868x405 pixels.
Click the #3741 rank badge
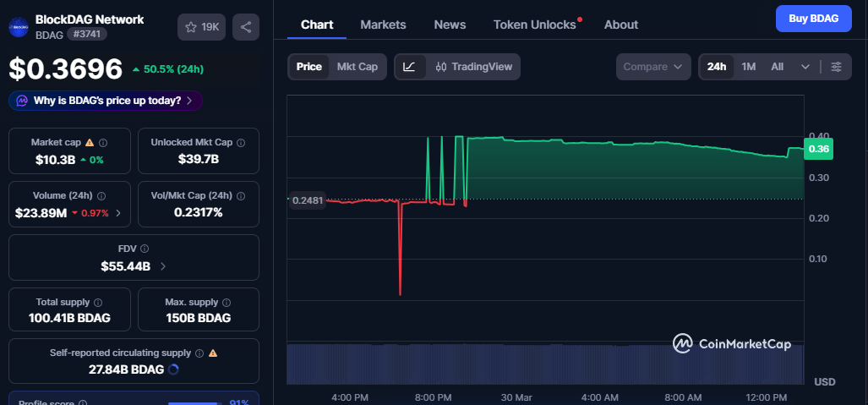coord(87,35)
